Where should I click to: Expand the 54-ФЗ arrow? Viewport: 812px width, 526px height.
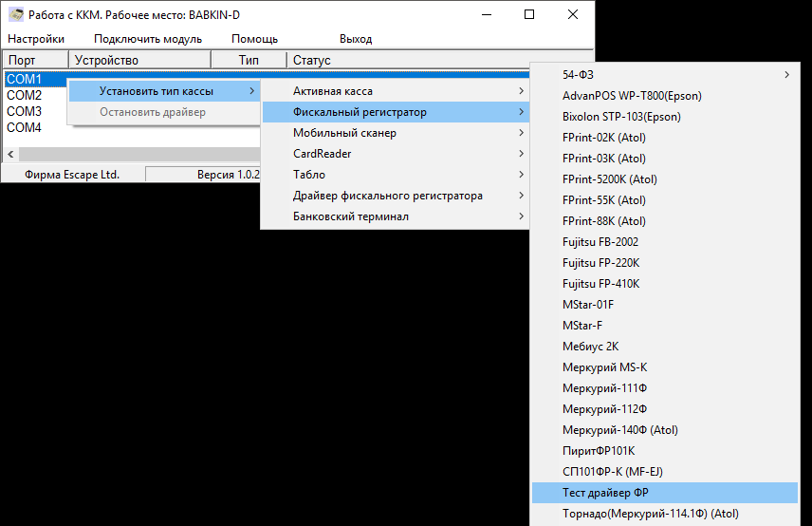(x=787, y=75)
